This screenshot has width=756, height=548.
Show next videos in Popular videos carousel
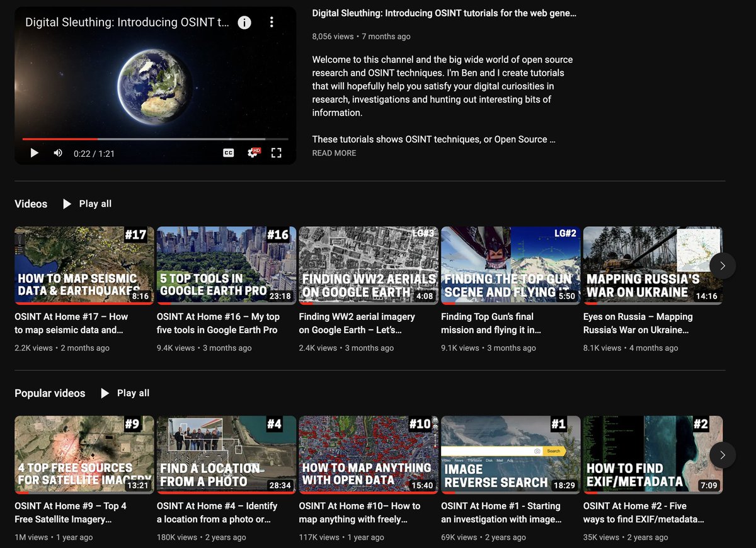pos(723,455)
